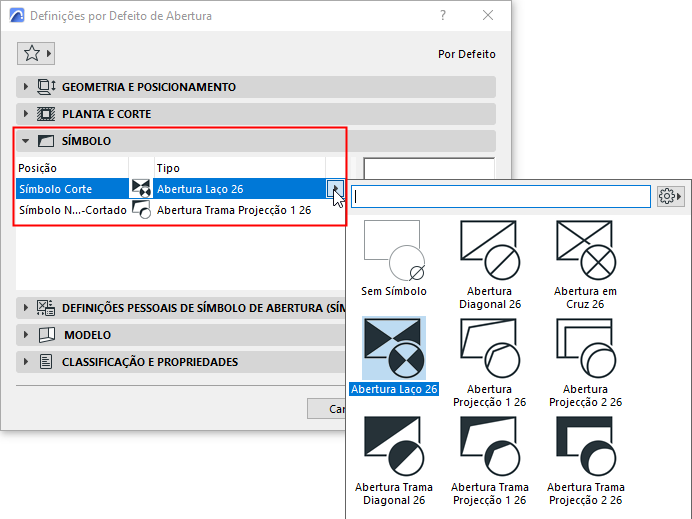This screenshot has width=692, height=519.
Task: Expand the Classificação e Propriedades panel
Action: pos(26,362)
